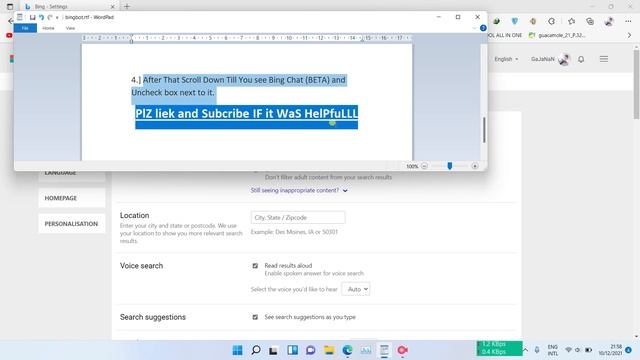This screenshot has width=640, height=360.
Task: Switch to WordPad Home tab
Action: [x=48, y=28]
